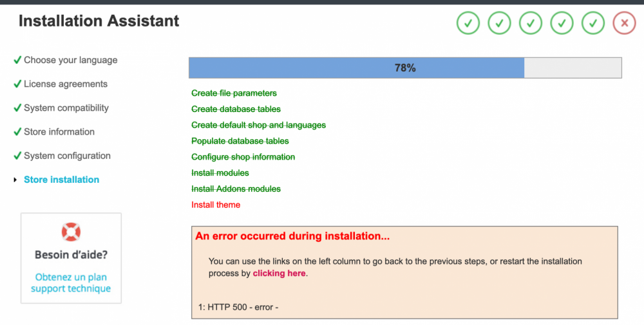The width and height of the screenshot is (644, 325).
Task: Click the Installation Assistant title
Action: tap(99, 21)
